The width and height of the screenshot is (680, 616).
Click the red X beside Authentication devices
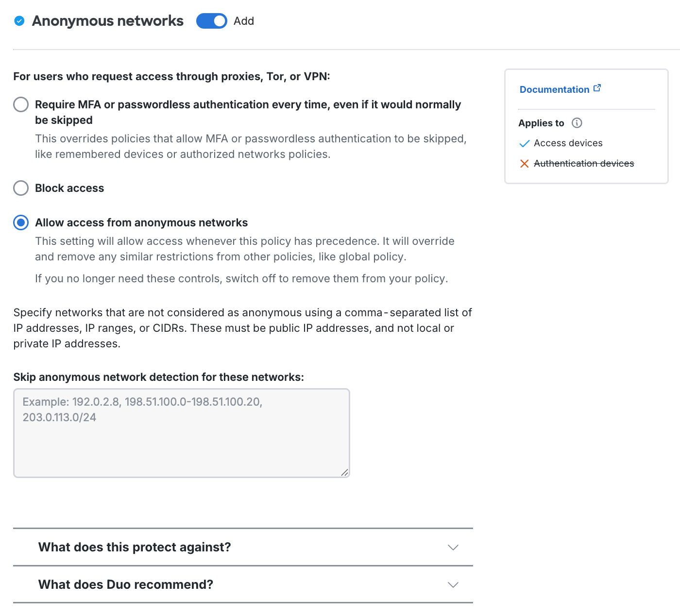point(525,164)
